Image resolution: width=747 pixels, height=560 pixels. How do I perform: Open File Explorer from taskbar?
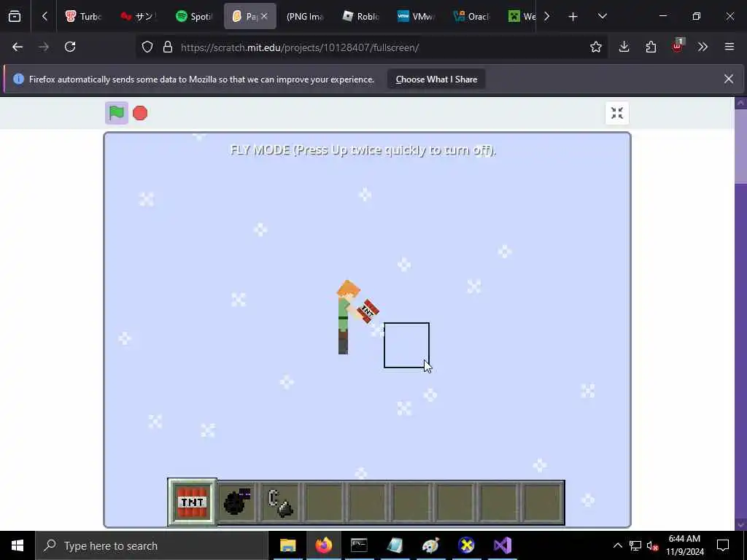(287, 545)
